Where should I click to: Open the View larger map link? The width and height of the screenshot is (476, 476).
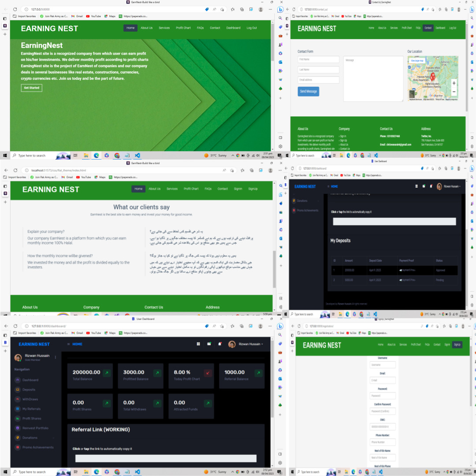(417, 61)
